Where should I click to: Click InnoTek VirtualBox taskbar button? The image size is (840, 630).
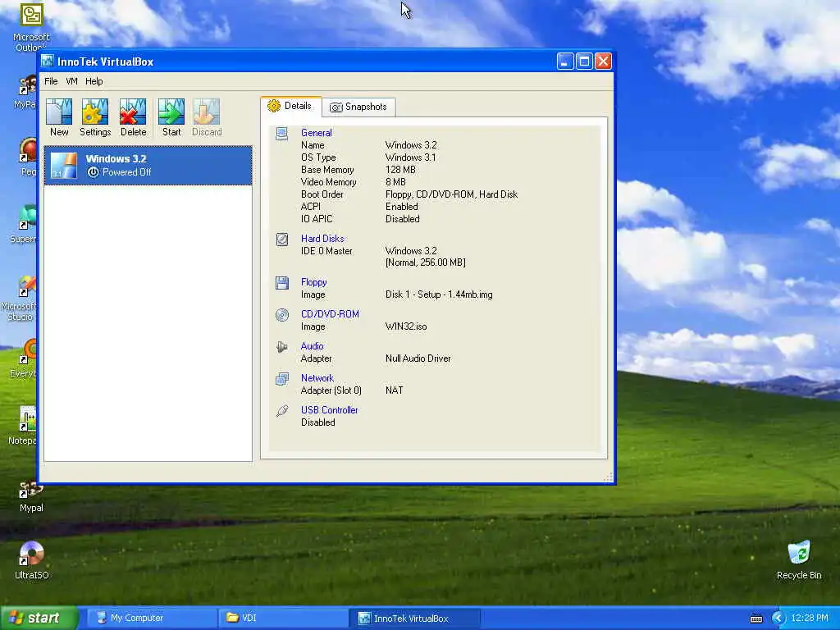413,619
